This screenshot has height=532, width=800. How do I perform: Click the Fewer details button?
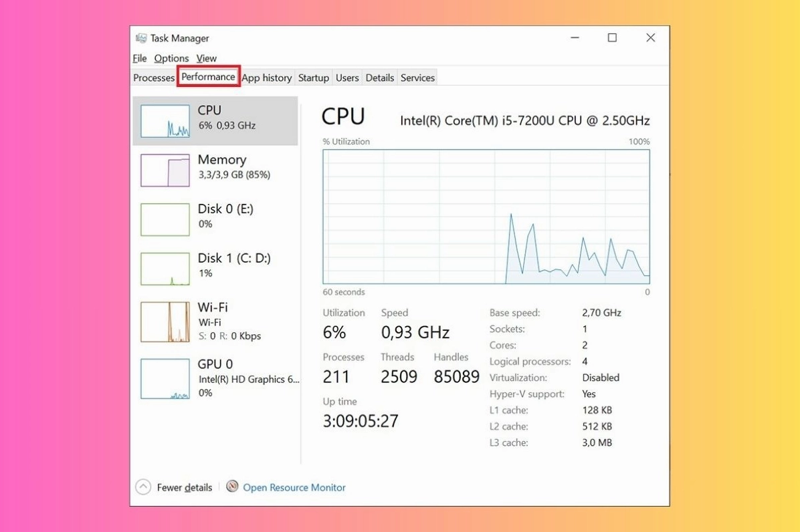pos(185,487)
